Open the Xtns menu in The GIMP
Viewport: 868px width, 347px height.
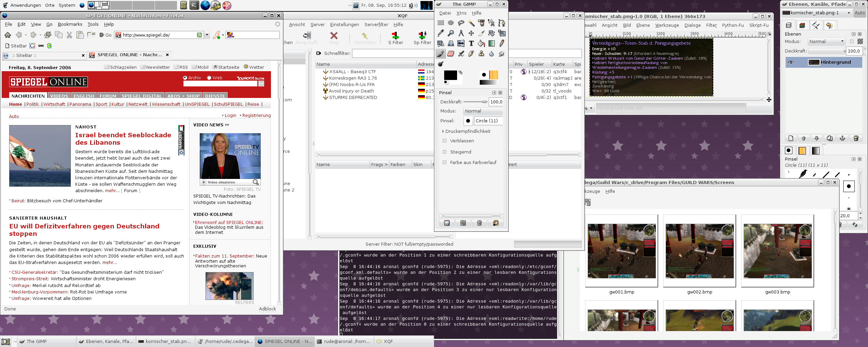point(461,13)
